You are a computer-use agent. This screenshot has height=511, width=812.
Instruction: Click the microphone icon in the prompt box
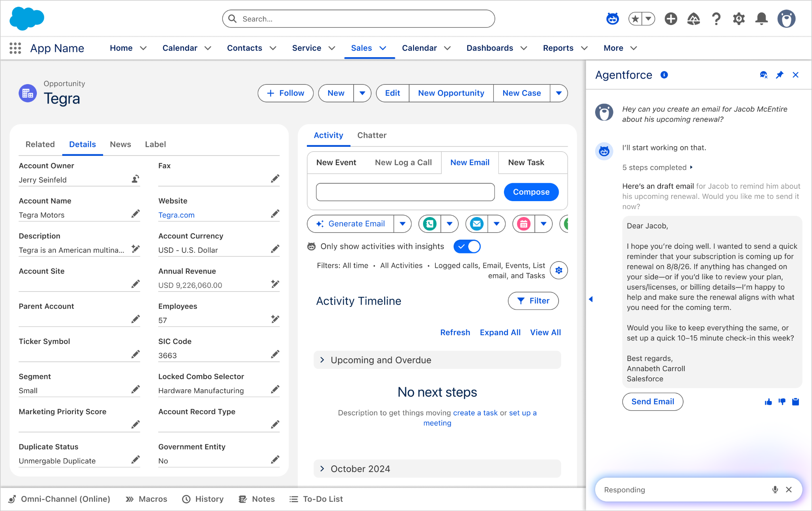point(775,490)
